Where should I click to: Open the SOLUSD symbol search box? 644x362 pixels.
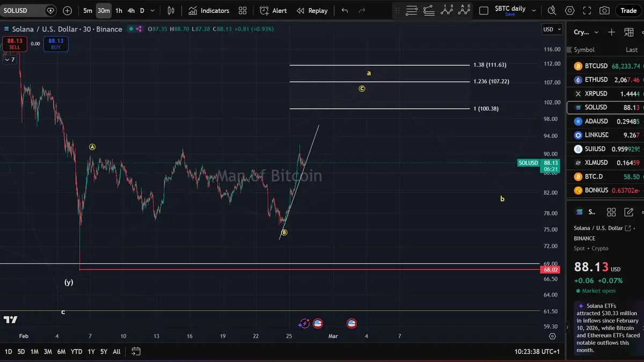pyautogui.click(x=28, y=10)
